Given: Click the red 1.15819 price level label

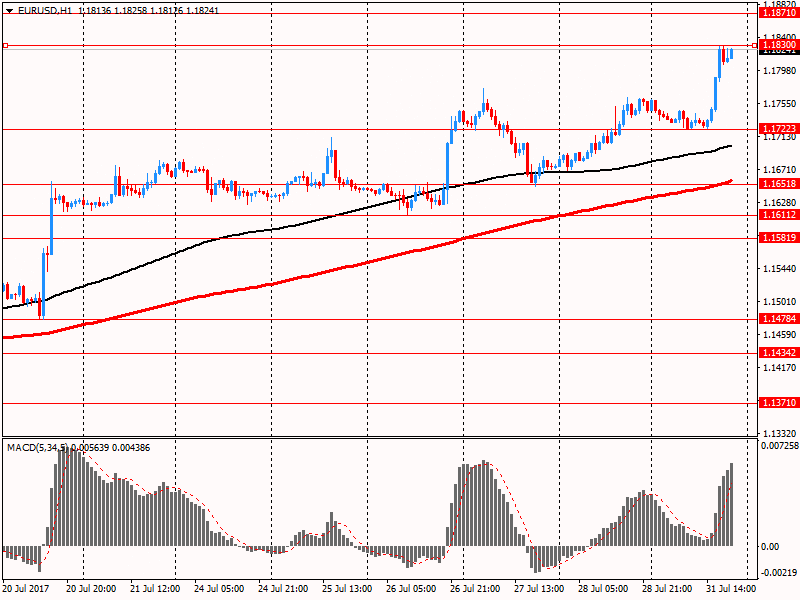Looking at the screenshot, I should [x=779, y=237].
